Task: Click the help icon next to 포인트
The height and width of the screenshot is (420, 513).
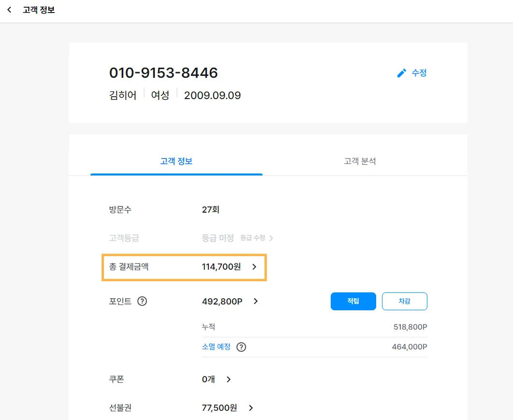Action: 142,301
